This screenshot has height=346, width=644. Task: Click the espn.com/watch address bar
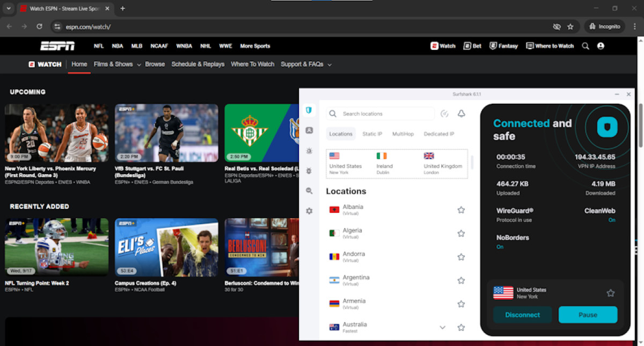301,26
